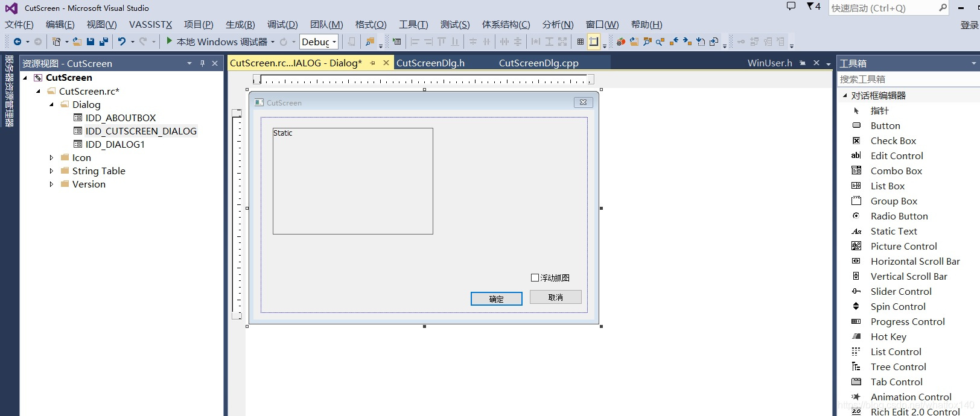Click the Test Dialog toolbar icon
Screen dimensions: 980x416
396,42
